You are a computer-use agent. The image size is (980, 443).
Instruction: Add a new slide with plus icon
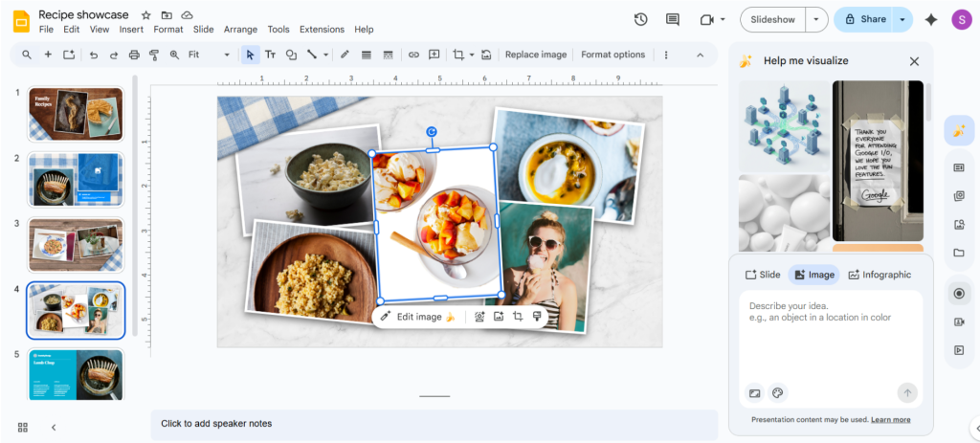pyautogui.click(x=48, y=55)
